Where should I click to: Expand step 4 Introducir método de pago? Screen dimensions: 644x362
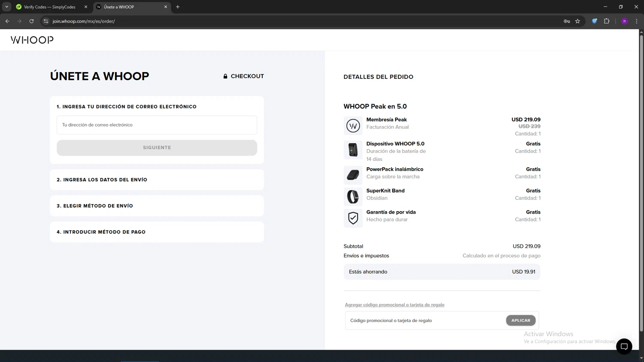[157, 232]
